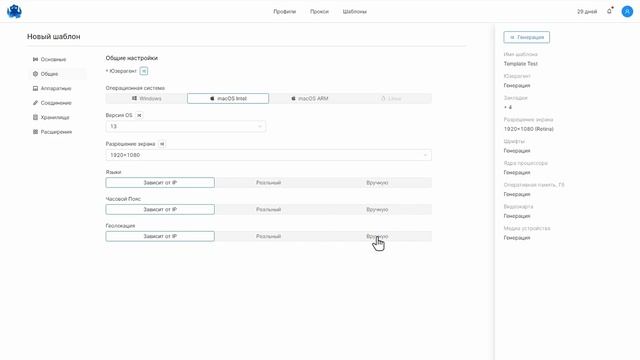The image size is (640, 360).
Task: Click the shuffle icon next to Версия OS
Action: (x=139, y=116)
